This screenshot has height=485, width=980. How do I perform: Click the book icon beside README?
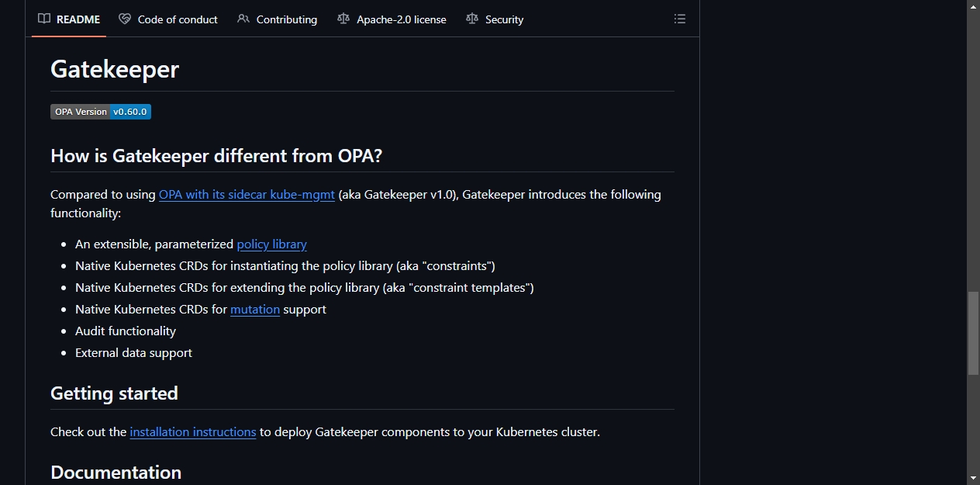coord(44,19)
